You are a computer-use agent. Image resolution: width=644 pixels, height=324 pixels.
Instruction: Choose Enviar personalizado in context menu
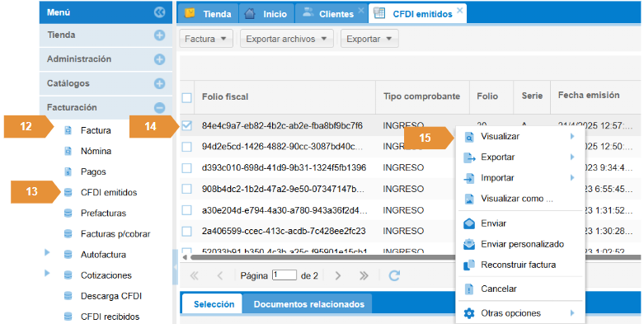point(520,244)
